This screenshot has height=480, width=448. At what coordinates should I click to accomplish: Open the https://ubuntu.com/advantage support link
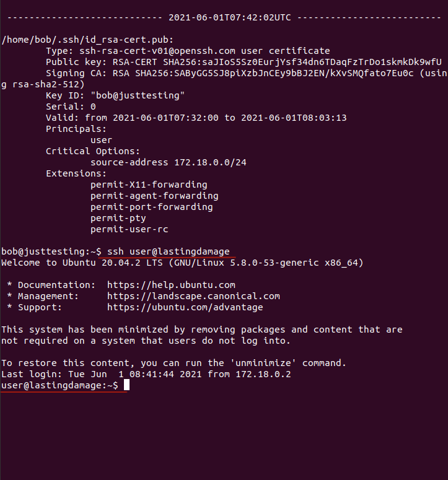click(x=185, y=307)
